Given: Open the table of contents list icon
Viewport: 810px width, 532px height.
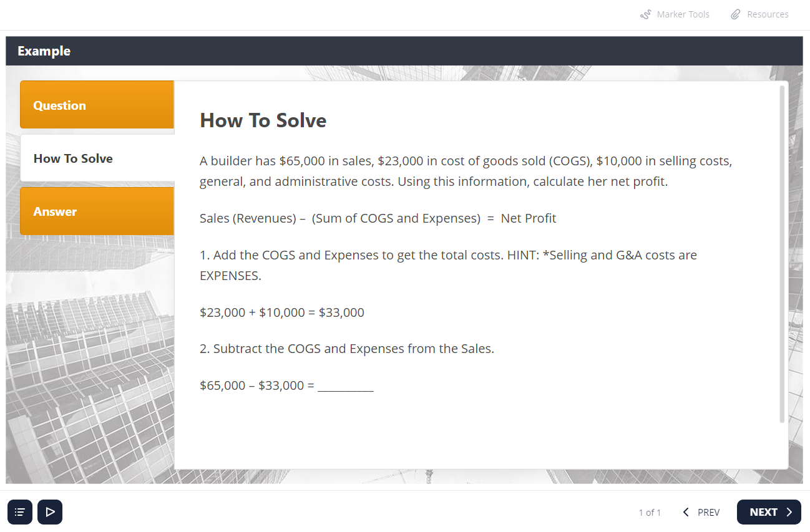Looking at the screenshot, I should pos(20,512).
